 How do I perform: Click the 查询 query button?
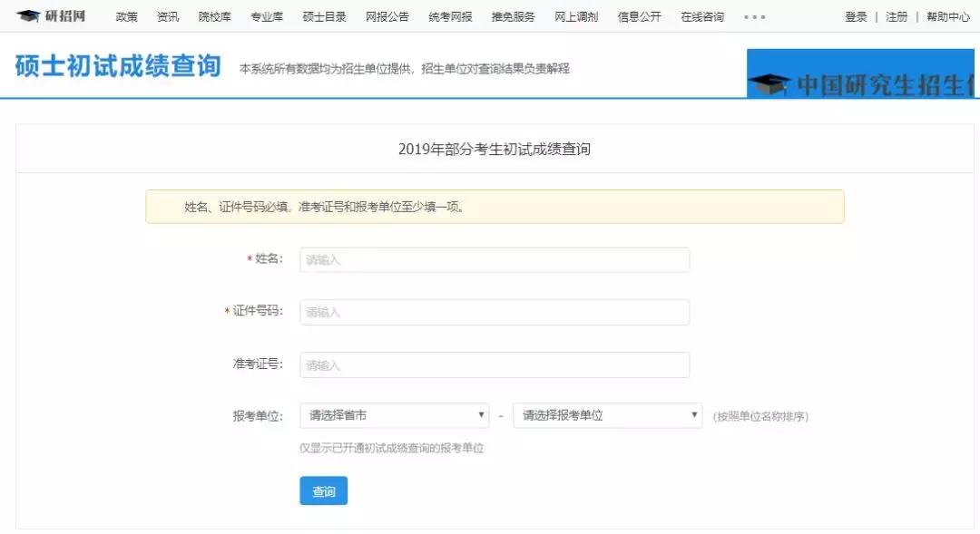323,490
